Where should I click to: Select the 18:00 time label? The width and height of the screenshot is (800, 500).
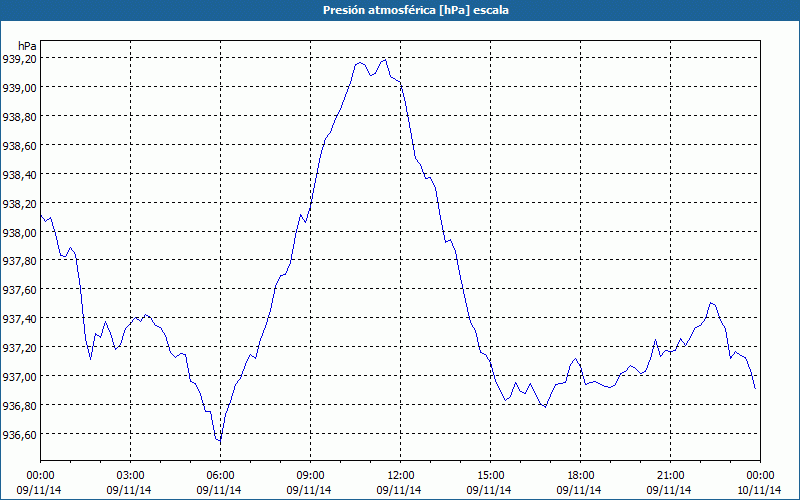581,475
